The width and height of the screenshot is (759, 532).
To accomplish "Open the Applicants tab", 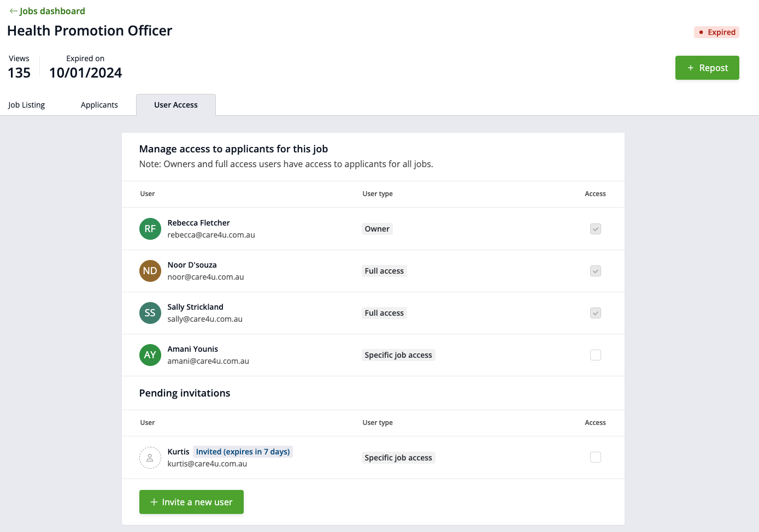I will coord(99,105).
